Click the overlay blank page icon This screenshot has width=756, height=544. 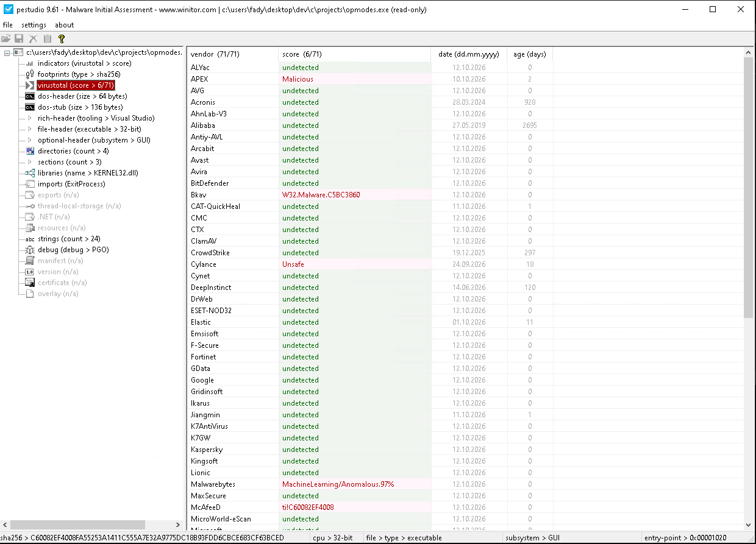[x=30, y=294]
